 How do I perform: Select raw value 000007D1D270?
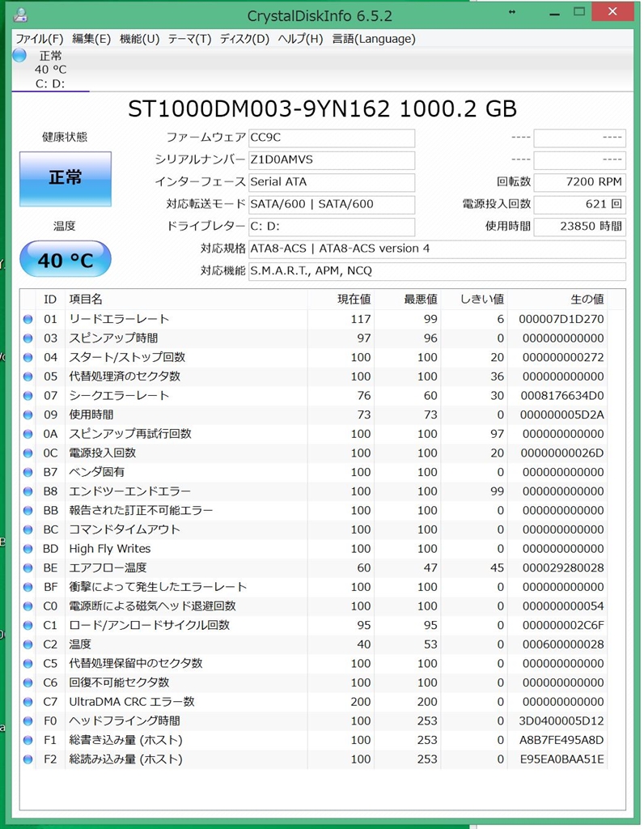561,319
